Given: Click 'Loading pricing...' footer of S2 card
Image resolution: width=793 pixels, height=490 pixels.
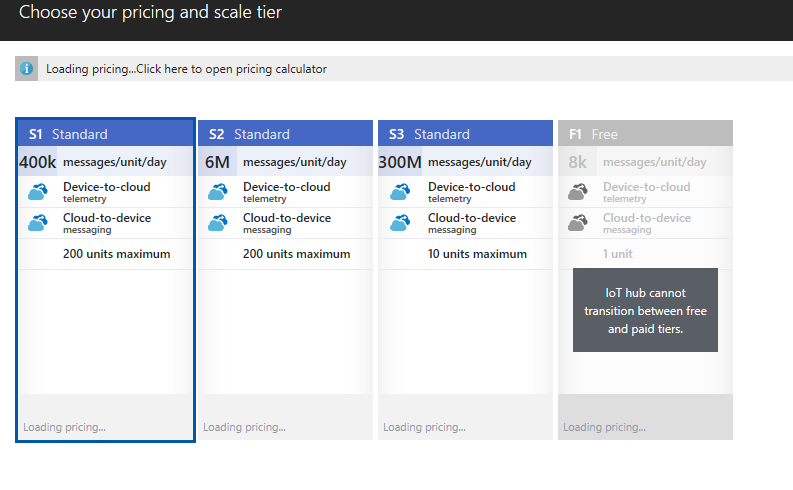Looking at the screenshot, I should (244, 427).
